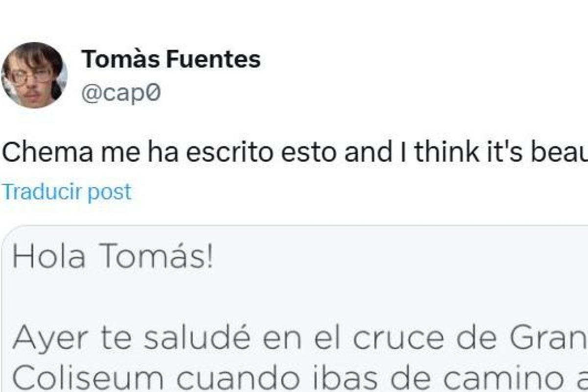Viewport: 588px width, 392px height.
Task: Click the line beginning "Coliseum cuando ibas"
Action: pyautogui.click(x=294, y=377)
